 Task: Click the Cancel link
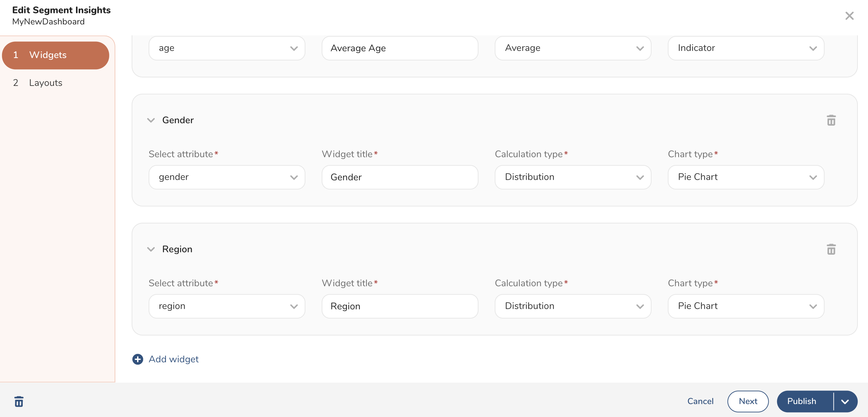pyautogui.click(x=700, y=401)
